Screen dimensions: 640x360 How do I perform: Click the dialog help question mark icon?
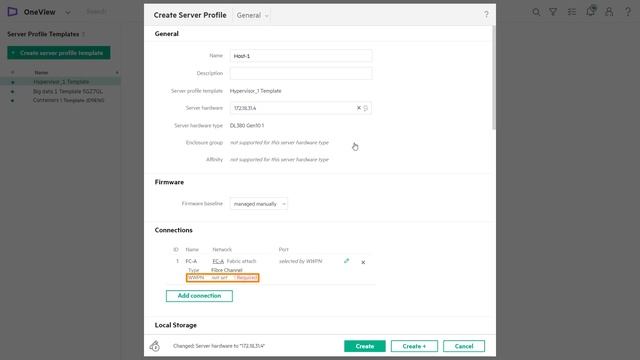point(486,15)
